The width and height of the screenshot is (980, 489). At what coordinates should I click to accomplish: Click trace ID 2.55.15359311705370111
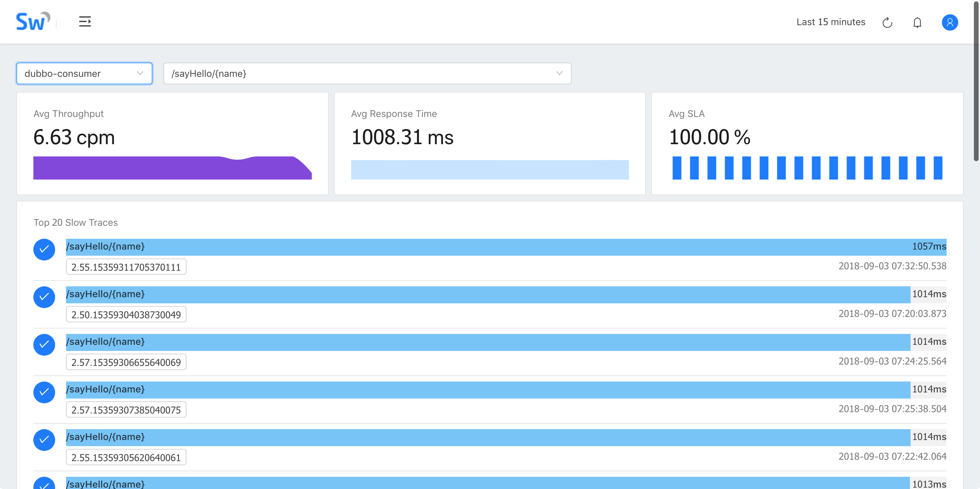(126, 267)
